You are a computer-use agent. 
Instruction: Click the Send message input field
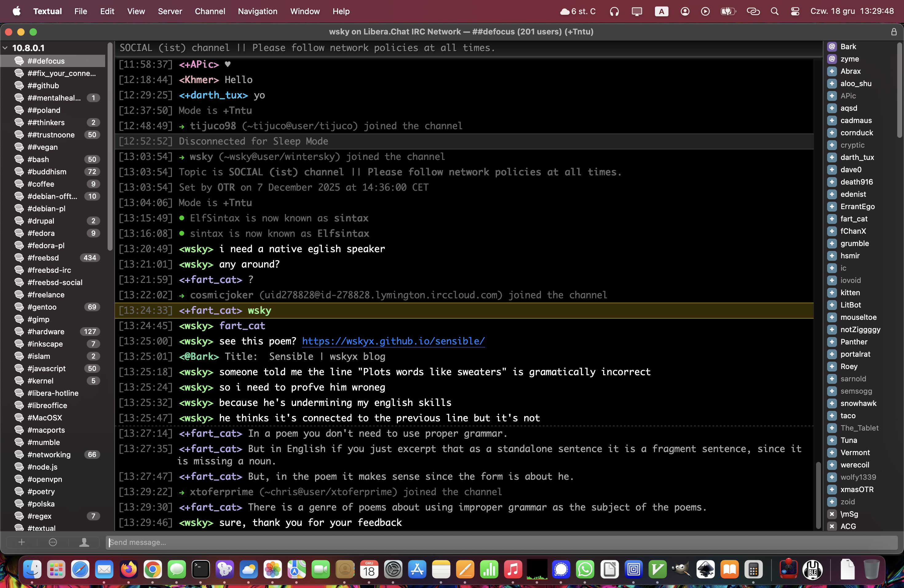[502, 542]
